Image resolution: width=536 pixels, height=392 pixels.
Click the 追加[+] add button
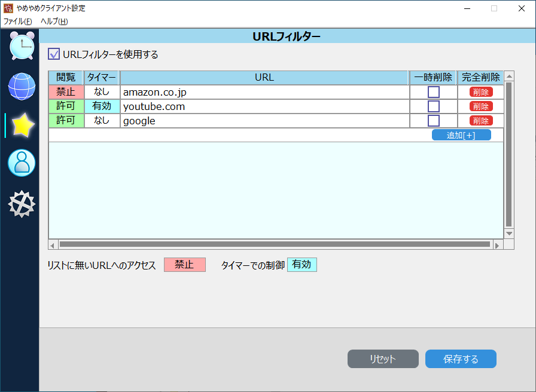click(461, 135)
